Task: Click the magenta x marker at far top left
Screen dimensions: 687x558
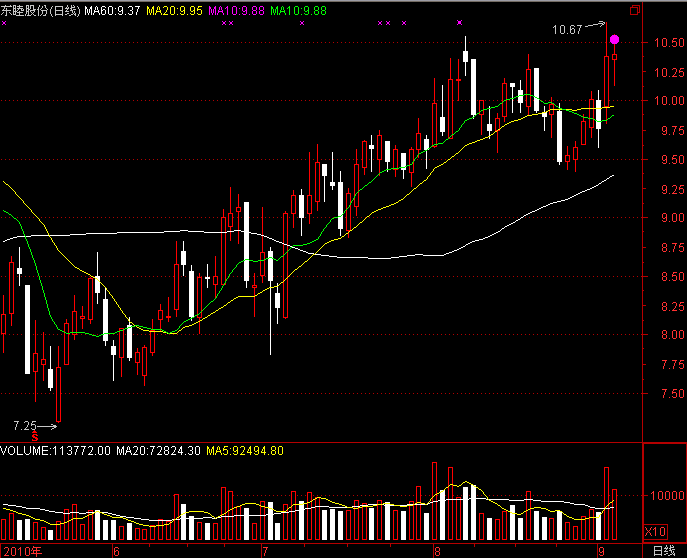Action: [x=4, y=23]
